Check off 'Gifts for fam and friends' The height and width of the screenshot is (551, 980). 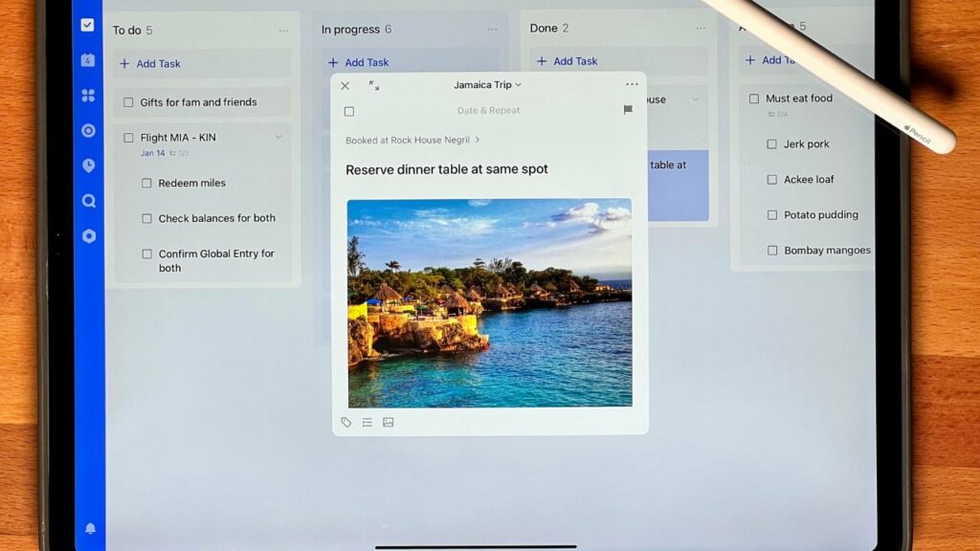coord(128,102)
